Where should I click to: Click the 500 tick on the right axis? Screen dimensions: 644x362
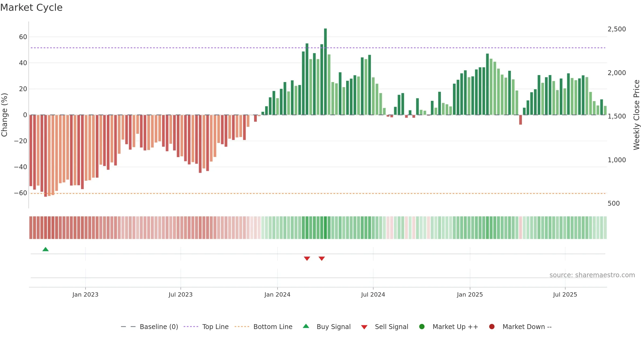coord(614,204)
